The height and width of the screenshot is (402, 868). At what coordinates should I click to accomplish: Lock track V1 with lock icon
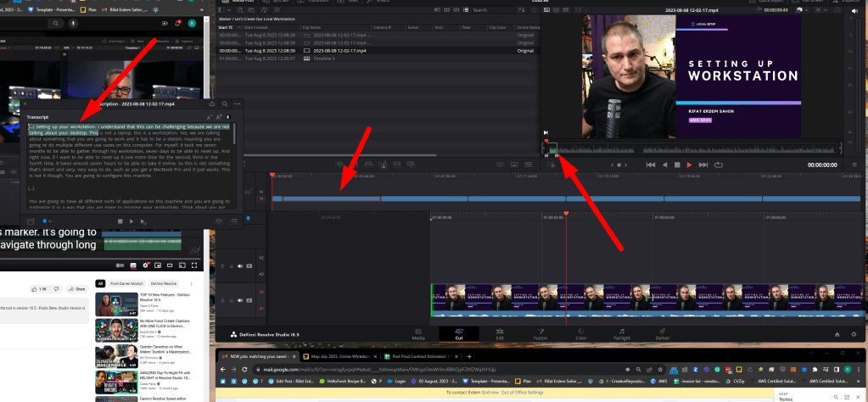tap(231, 301)
